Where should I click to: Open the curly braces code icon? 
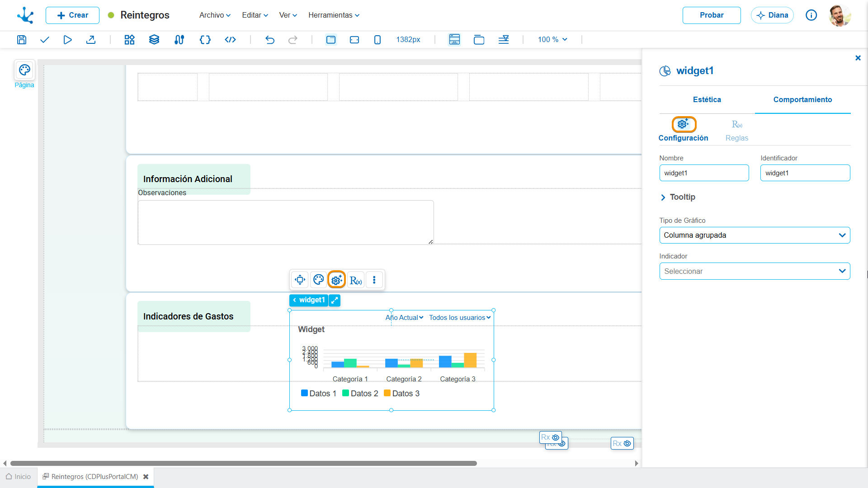click(205, 40)
